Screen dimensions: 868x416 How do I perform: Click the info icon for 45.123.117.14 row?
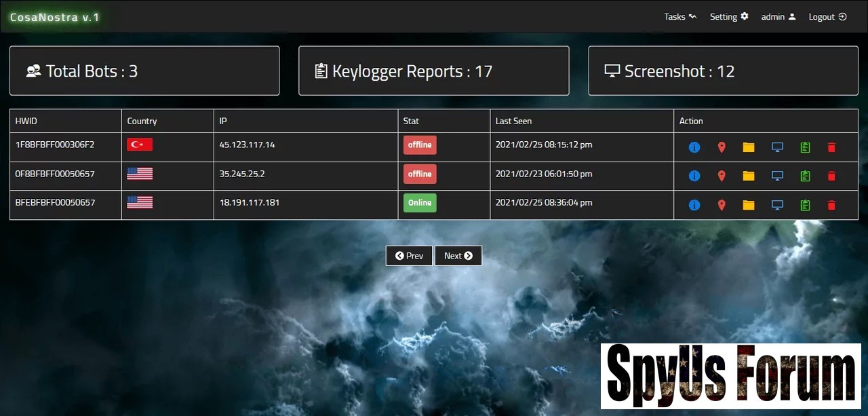coord(694,147)
